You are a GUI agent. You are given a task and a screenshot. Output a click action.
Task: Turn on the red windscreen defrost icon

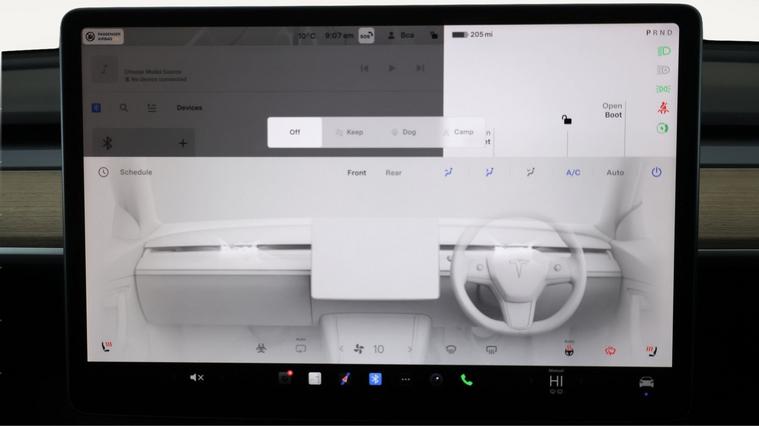[x=610, y=350]
